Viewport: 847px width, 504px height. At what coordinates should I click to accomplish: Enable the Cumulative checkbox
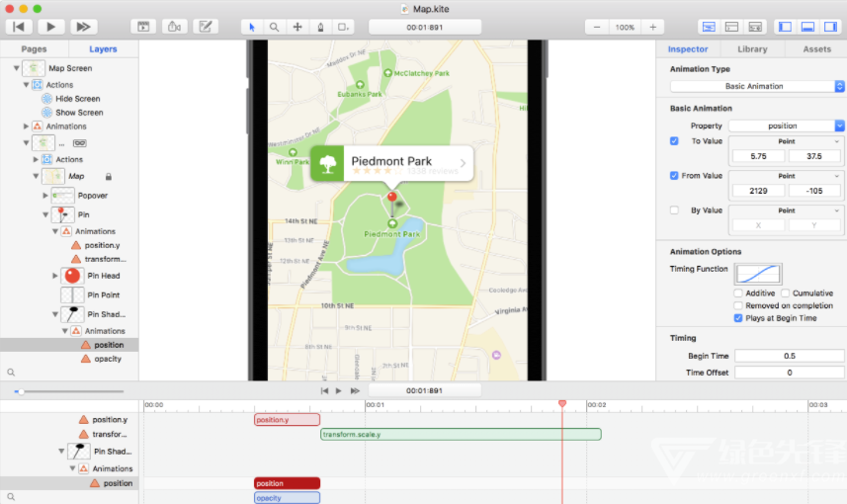(x=785, y=294)
